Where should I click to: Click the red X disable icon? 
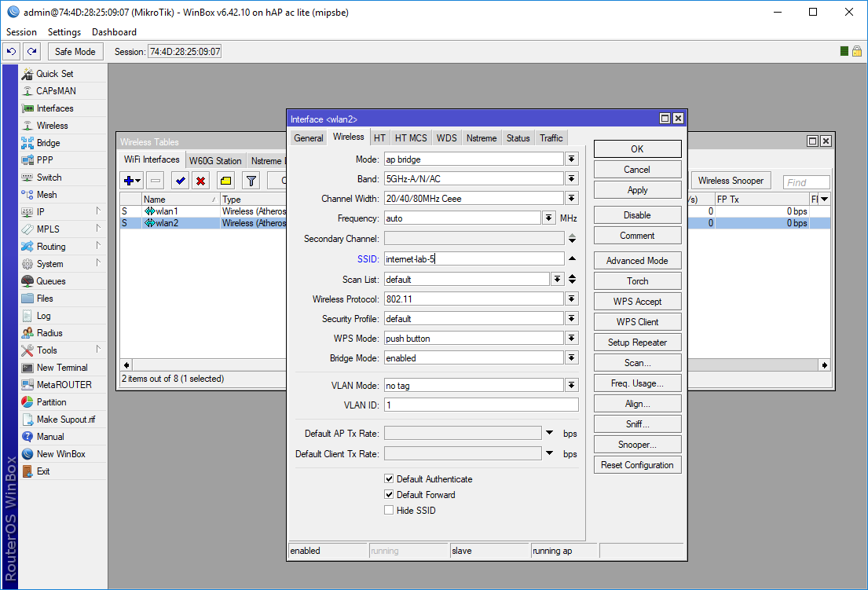coord(201,181)
